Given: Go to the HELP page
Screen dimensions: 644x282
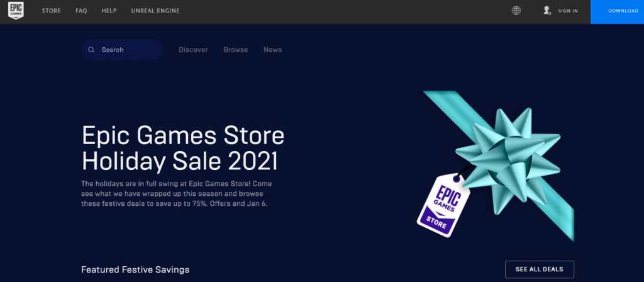Looking at the screenshot, I should (x=109, y=11).
